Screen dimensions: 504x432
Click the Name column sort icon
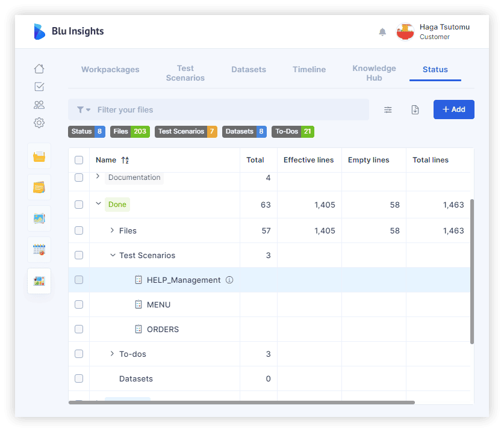(125, 160)
